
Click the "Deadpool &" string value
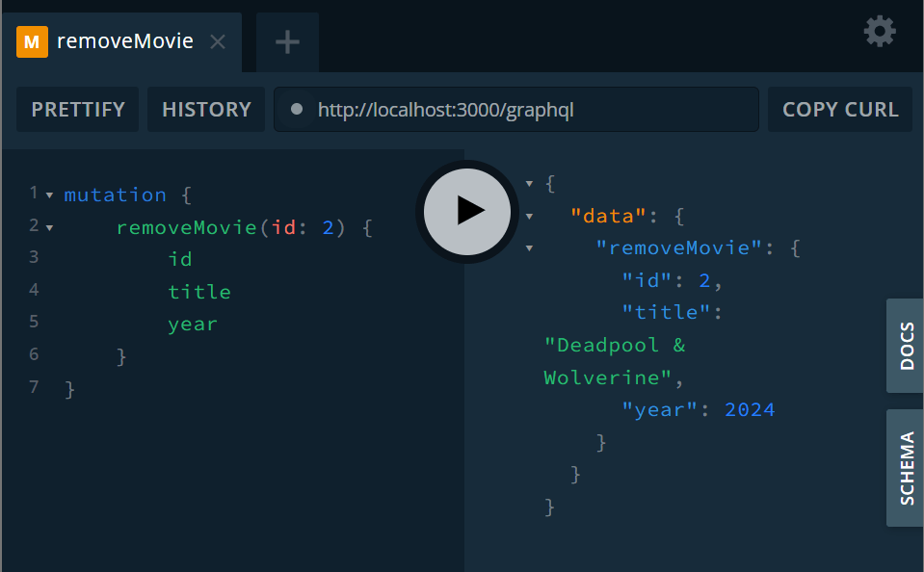pyautogui.click(x=615, y=345)
